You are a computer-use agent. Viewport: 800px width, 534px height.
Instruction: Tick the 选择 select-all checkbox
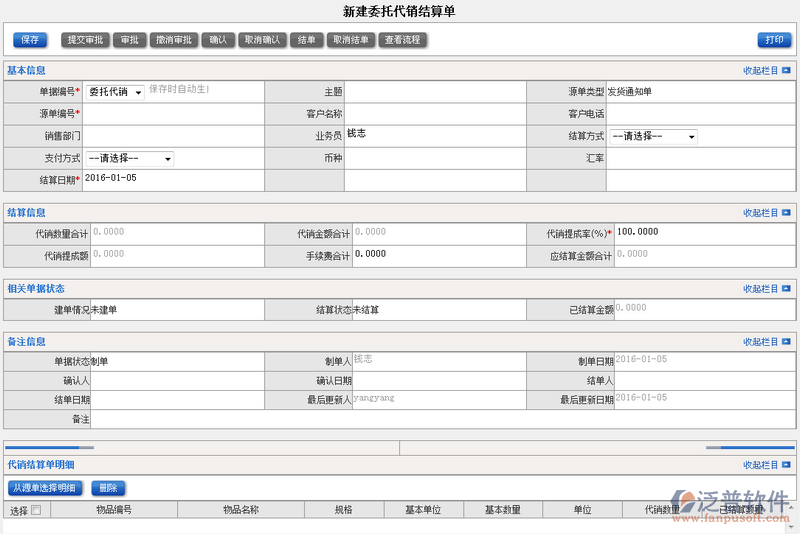click(37, 510)
